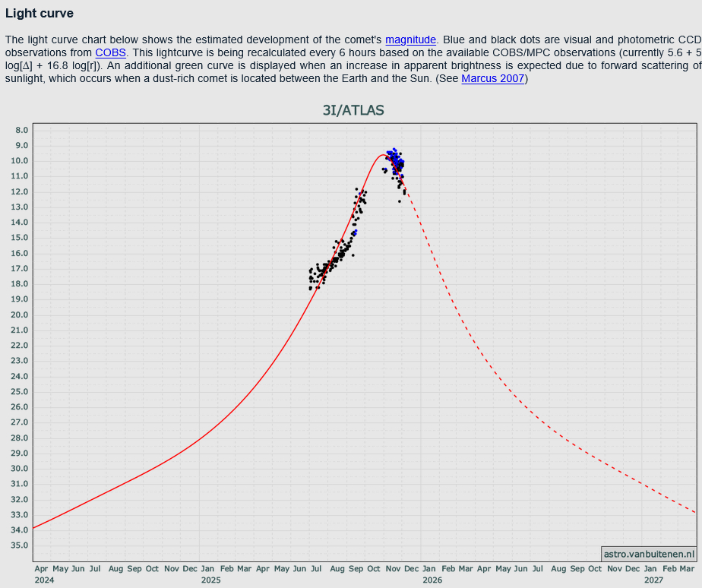Click the 3I/ATLAS chart title
This screenshot has width=702, height=588.
coord(353,110)
